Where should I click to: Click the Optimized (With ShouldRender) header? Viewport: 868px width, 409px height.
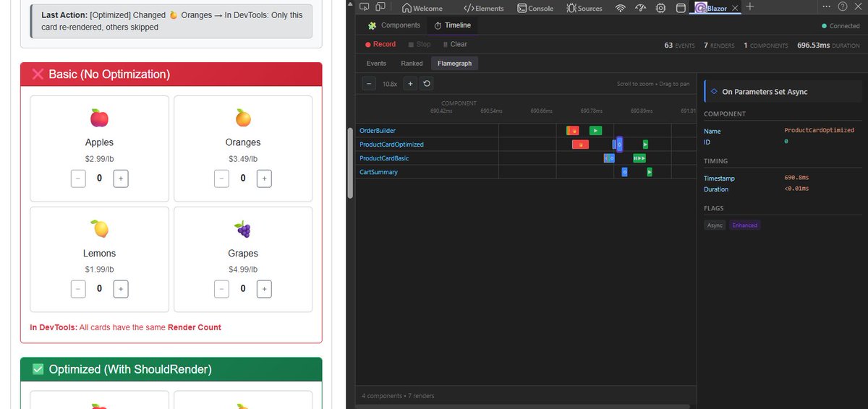[x=171, y=369]
